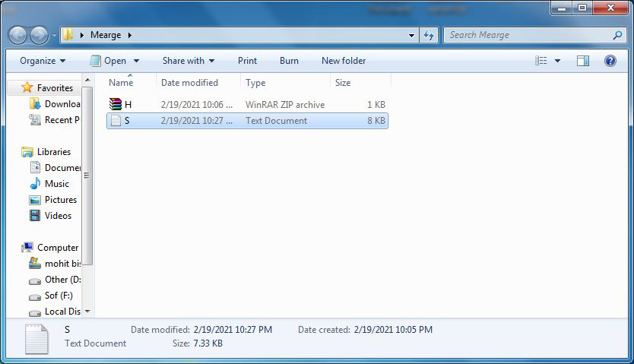Click the Music note icon
Screen dimensions: 634x364
(35, 183)
